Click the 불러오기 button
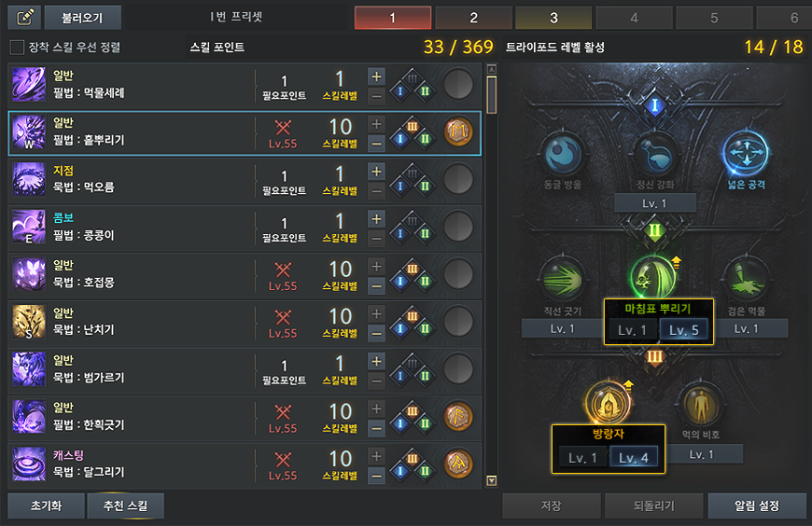 pyautogui.click(x=83, y=18)
